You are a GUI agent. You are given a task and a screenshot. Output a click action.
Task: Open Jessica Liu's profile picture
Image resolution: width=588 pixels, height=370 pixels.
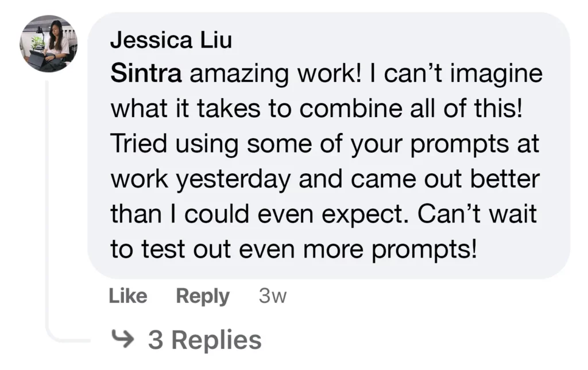click(49, 44)
